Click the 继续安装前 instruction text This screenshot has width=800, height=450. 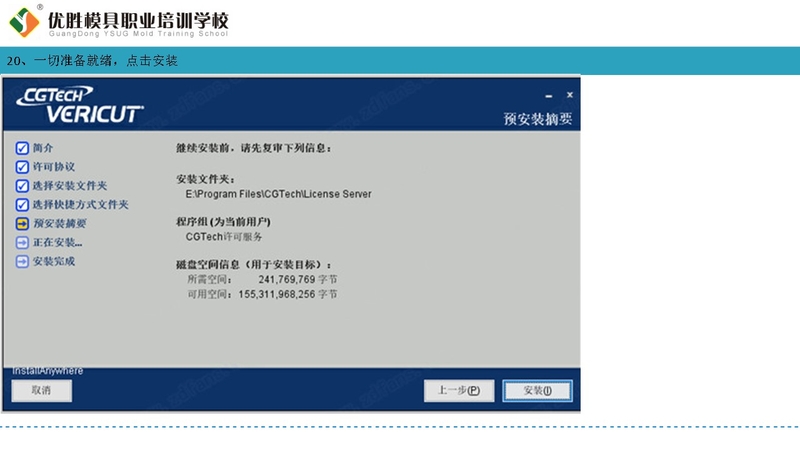(254, 148)
